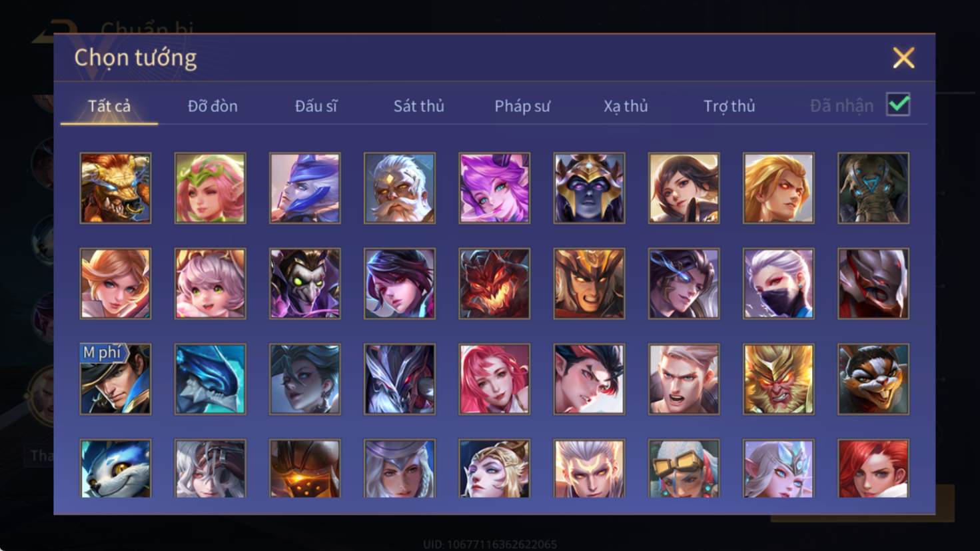Image resolution: width=980 pixels, height=551 pixels.
Task: Select the blue cat creature hero
Action: click(x=115, y=468)
